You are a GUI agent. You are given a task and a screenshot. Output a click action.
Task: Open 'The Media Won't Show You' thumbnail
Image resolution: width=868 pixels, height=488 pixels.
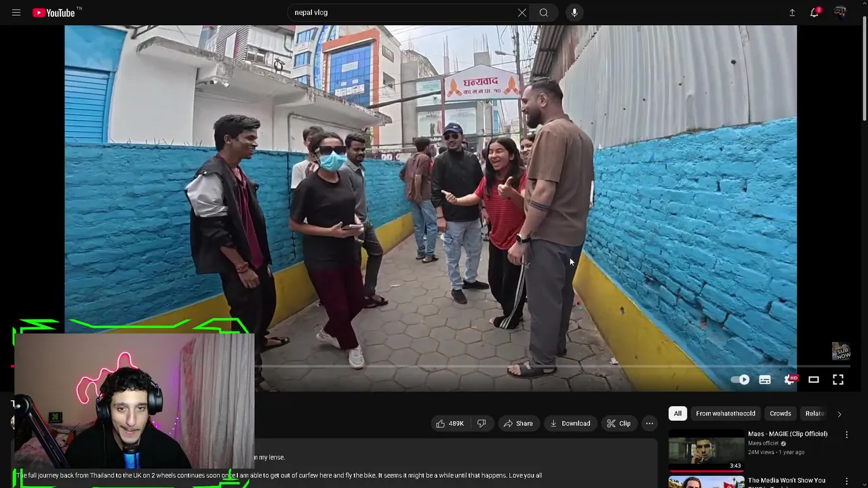[706, 482]
